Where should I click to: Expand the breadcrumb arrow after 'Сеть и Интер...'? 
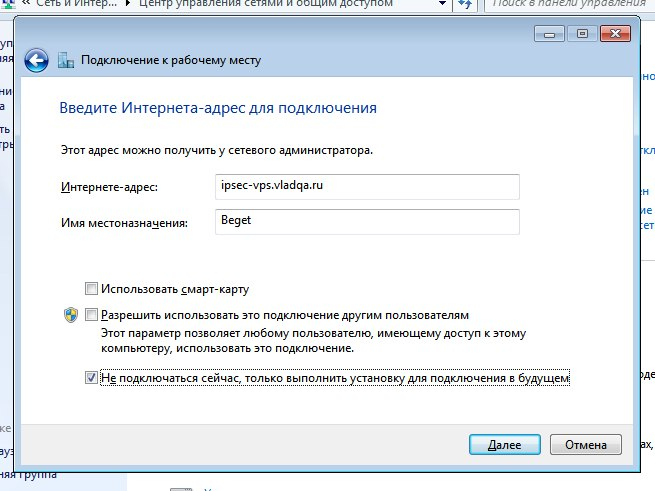128,4
